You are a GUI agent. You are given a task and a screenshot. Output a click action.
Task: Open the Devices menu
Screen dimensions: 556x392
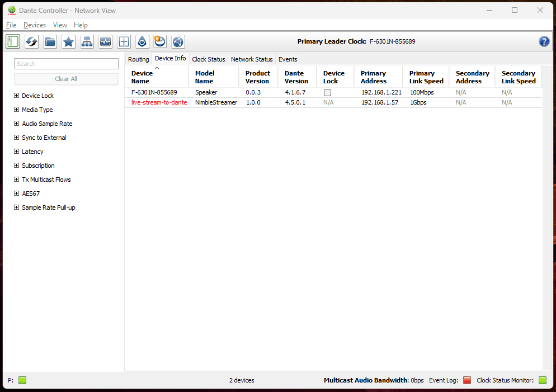(x=34, y=25)
